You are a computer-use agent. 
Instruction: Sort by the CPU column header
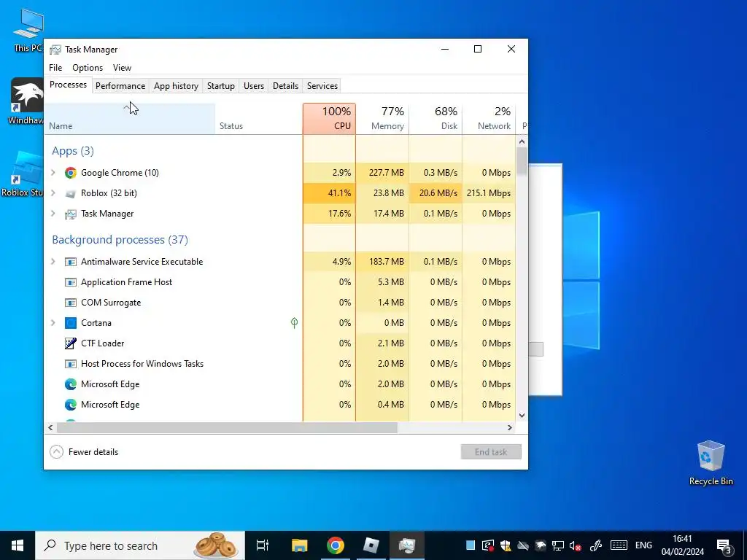(329, 119)
